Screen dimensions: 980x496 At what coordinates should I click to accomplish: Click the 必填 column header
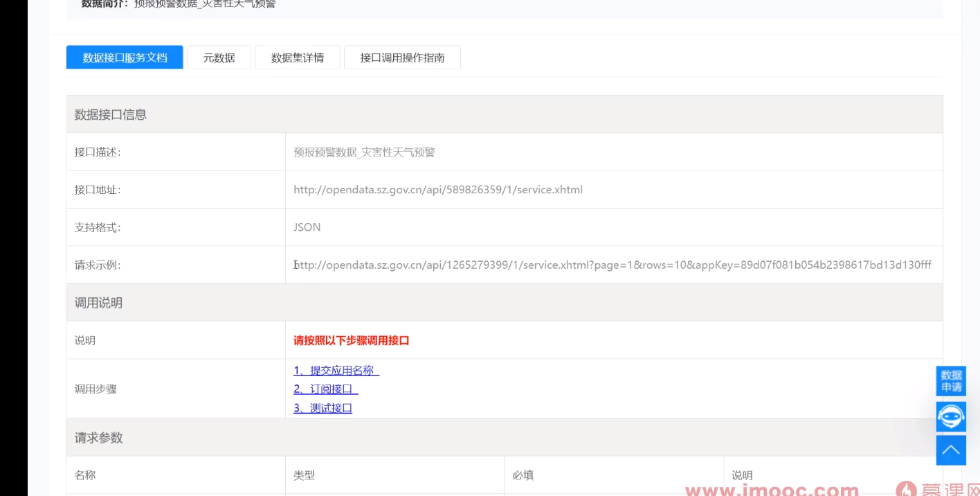523,475
